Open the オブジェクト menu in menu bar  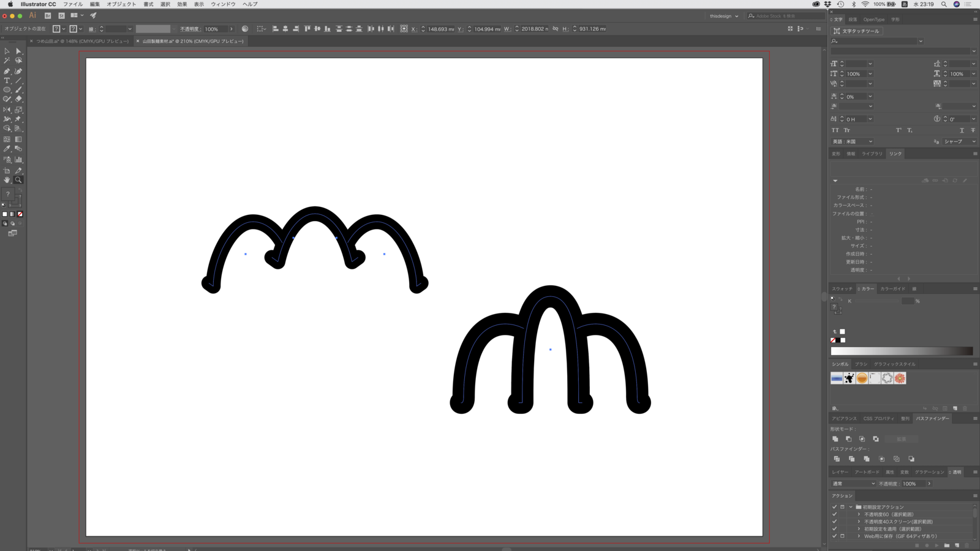click(121, 4)
